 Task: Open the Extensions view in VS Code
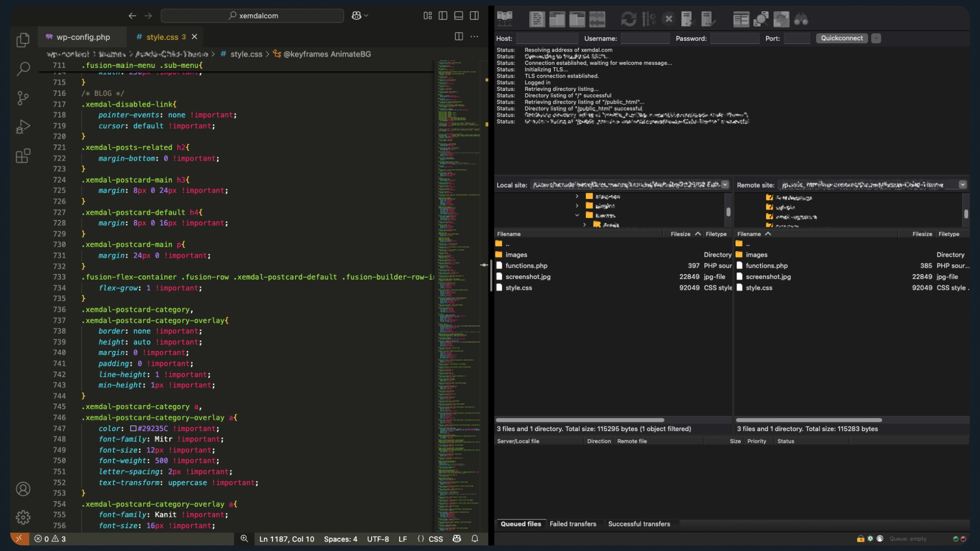(23, 156)
